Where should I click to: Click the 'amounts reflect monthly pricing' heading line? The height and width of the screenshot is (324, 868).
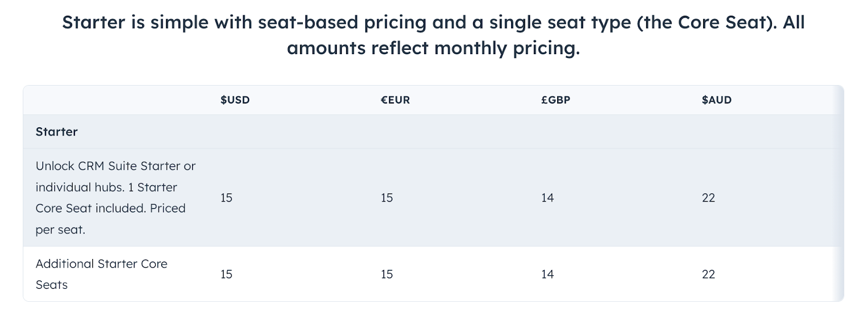433,48
